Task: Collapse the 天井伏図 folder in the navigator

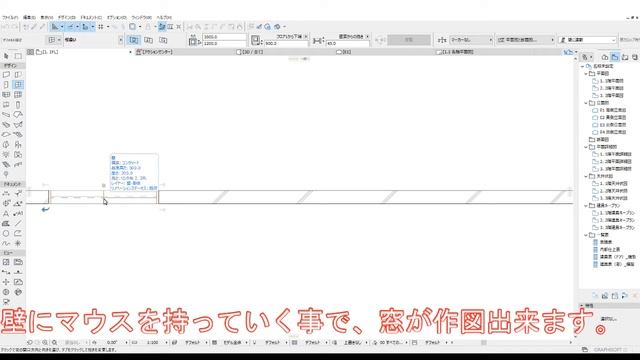Action: [586, 176]
